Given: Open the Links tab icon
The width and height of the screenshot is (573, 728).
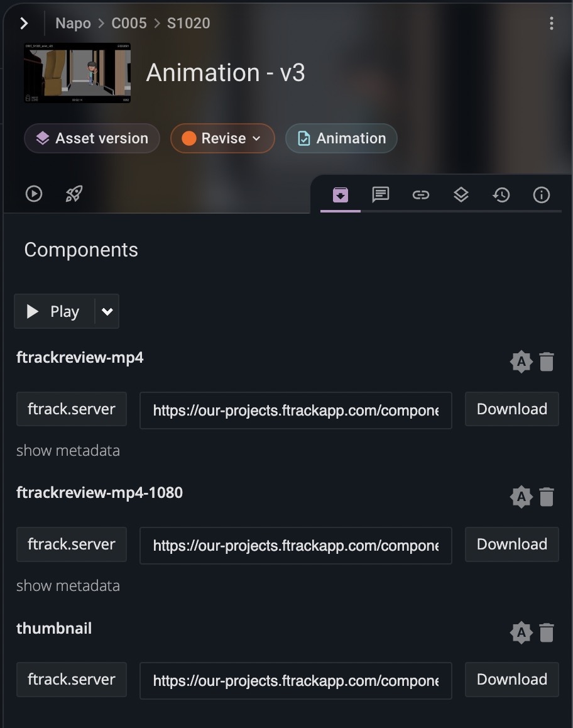Looking at the screenshot, I should [x=421, y=194].
